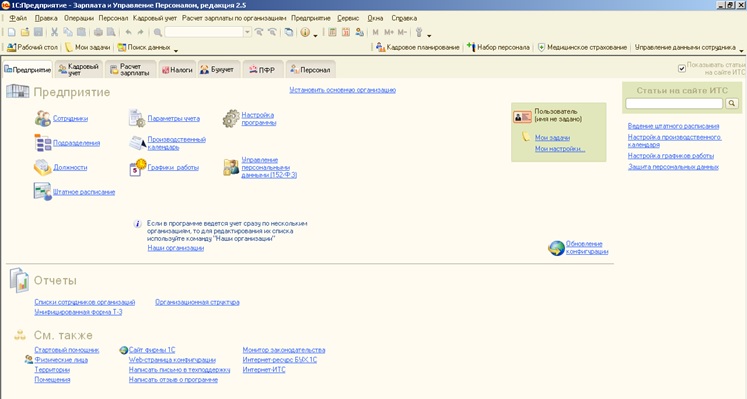Image resolution: width=747 pixels, height=399 pixels.
Task: Open the Списки сотрудников организаций report link
Action: 85,302
